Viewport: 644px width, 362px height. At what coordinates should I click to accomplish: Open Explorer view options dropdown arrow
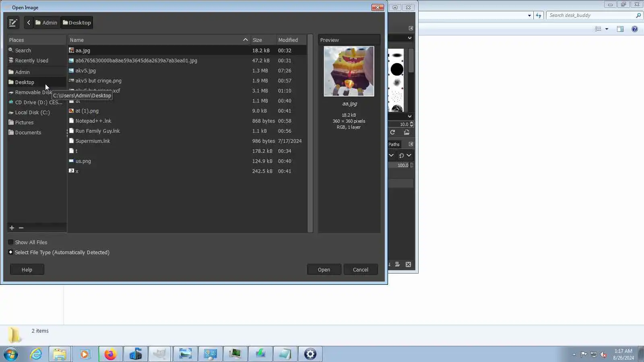point(607,29)
